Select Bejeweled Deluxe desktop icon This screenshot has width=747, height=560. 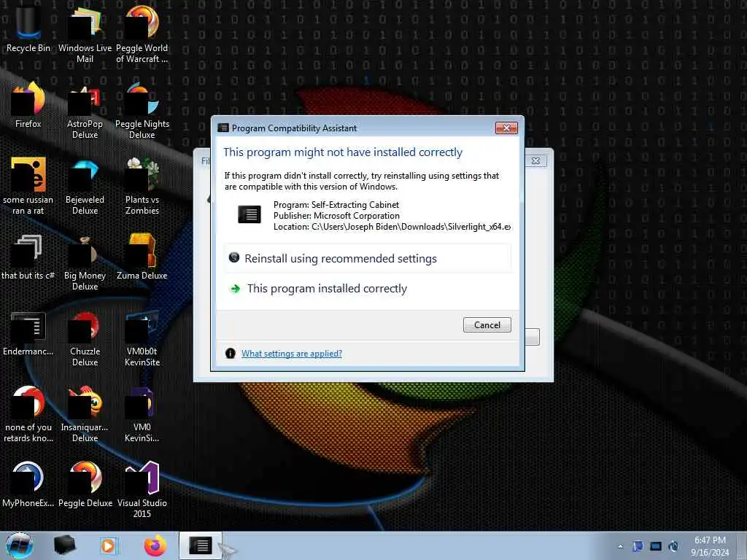pos(85,186)
